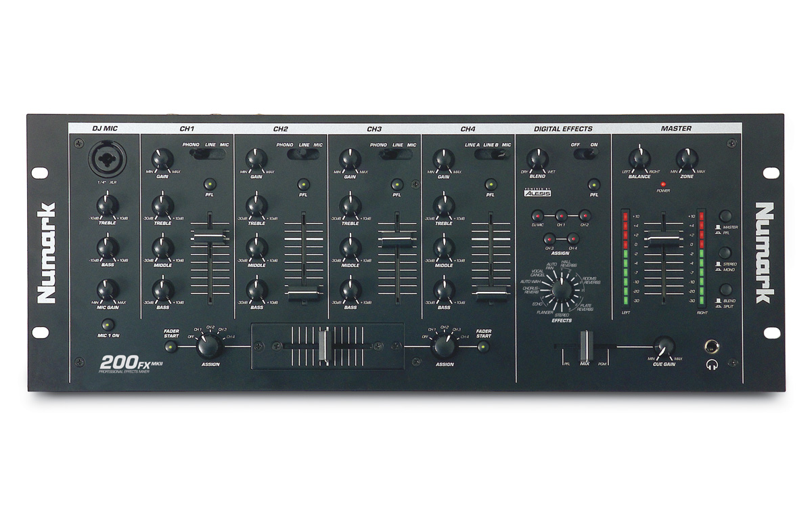Click the CH4 MIDDLE knob

coord(444,247)
